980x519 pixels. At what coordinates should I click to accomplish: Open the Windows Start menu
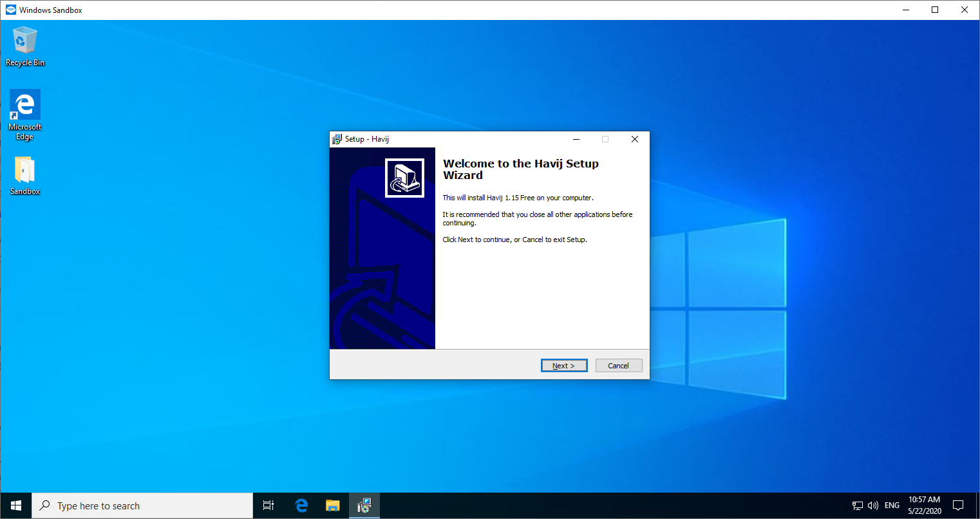tap(16, 505)
